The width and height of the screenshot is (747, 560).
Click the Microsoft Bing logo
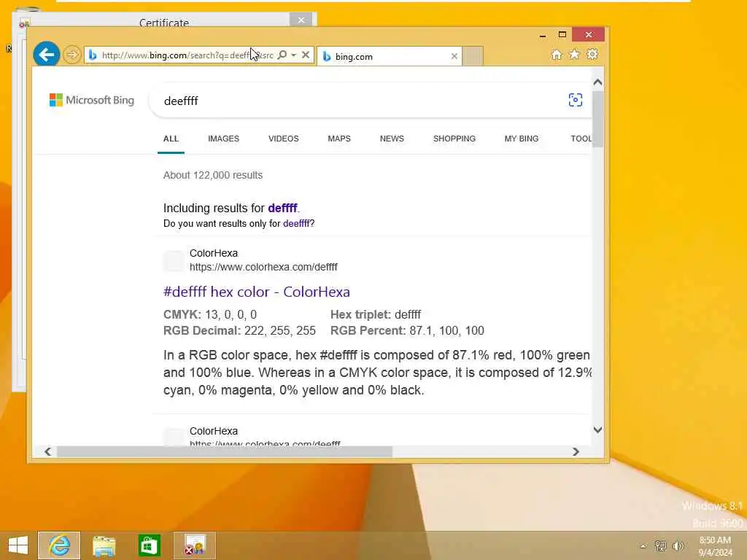(92, 100)
